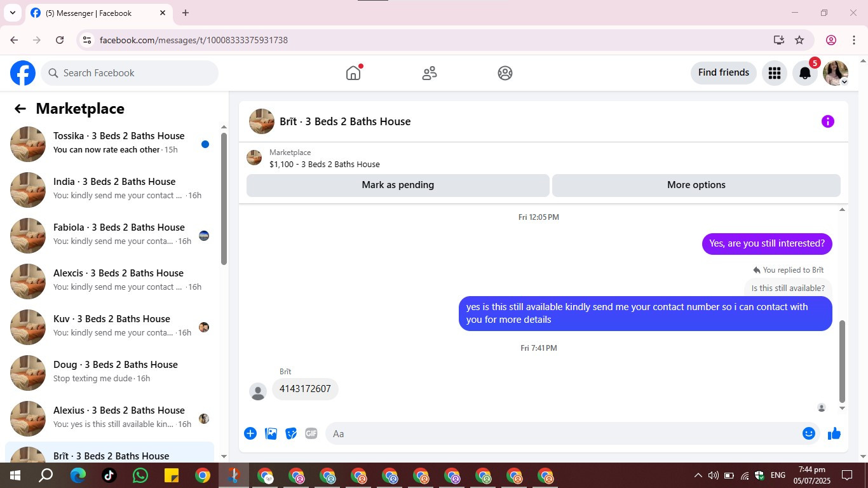Choose a sticker from the sticker icon
This screenshot has width=868, height=488.
tap(291, 433)
